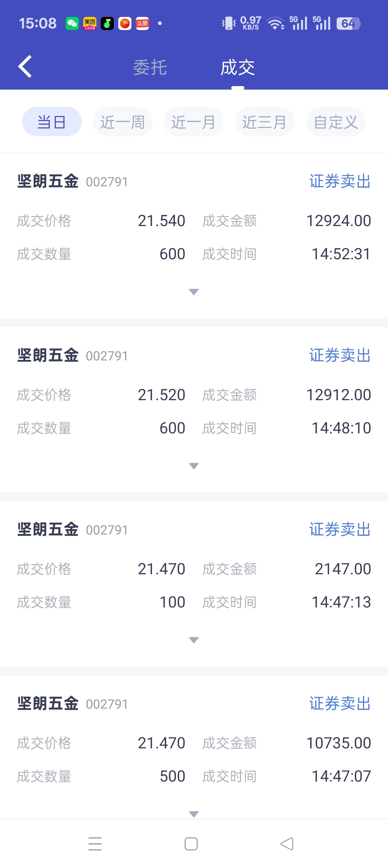Tap the battery indicator icon
Image resolution: width=388 pixels, height=868 pixels.
pyautogui.click(x=349, y=23)
